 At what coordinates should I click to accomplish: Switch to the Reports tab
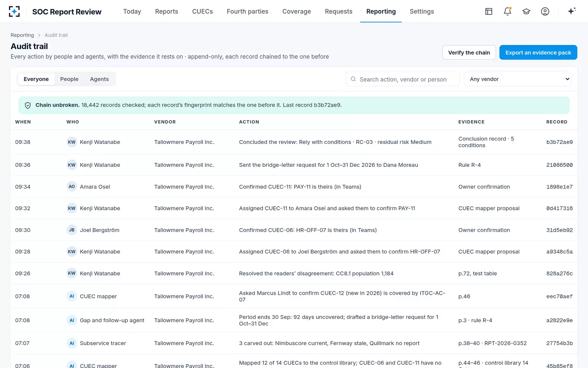167,11
